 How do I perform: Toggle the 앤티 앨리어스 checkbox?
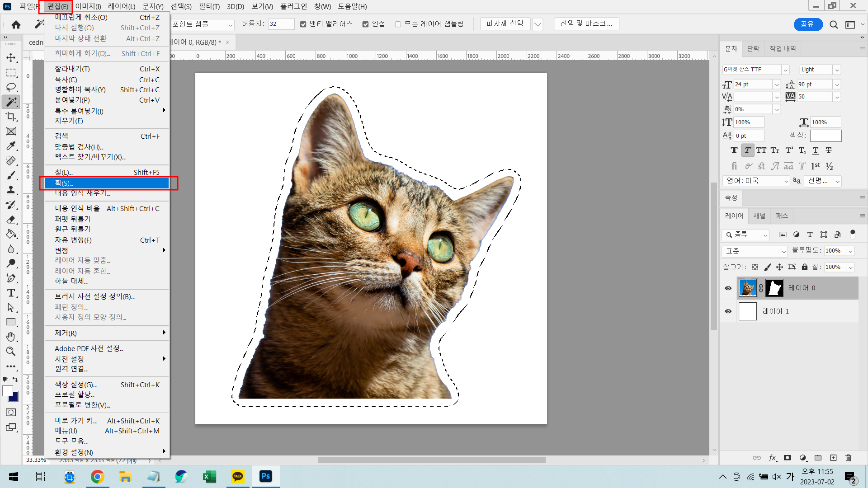click(x=303, y=24)
